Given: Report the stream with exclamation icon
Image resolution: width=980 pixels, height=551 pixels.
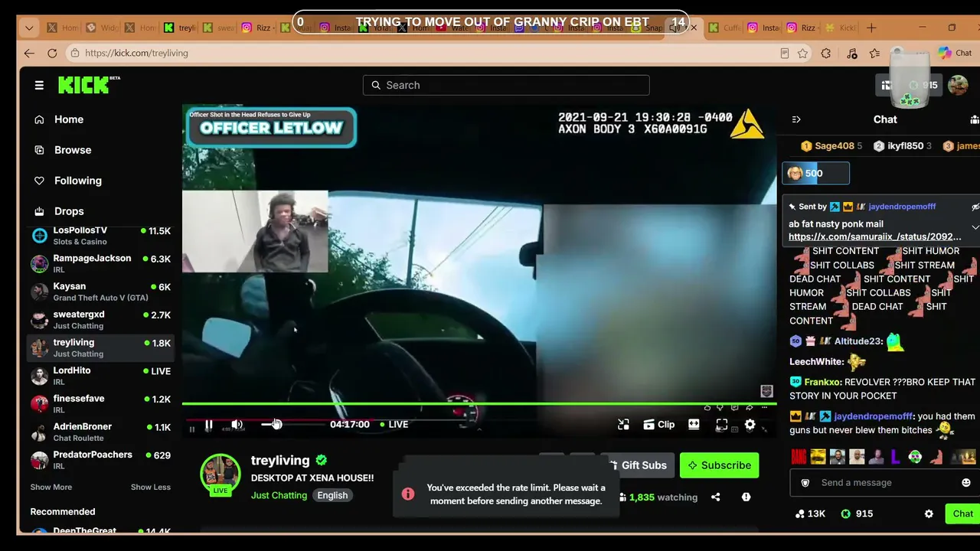Looking at the screenshot, I should click(x=746, y=497).
